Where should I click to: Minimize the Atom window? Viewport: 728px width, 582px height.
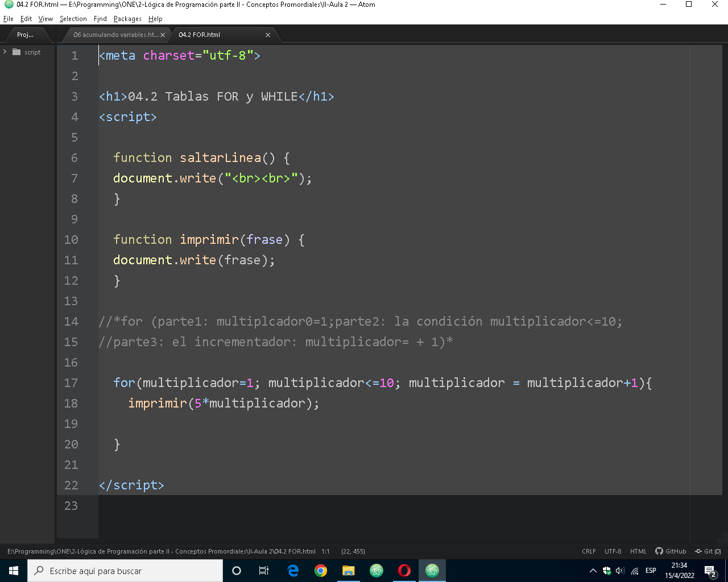(x=663, y=5)
